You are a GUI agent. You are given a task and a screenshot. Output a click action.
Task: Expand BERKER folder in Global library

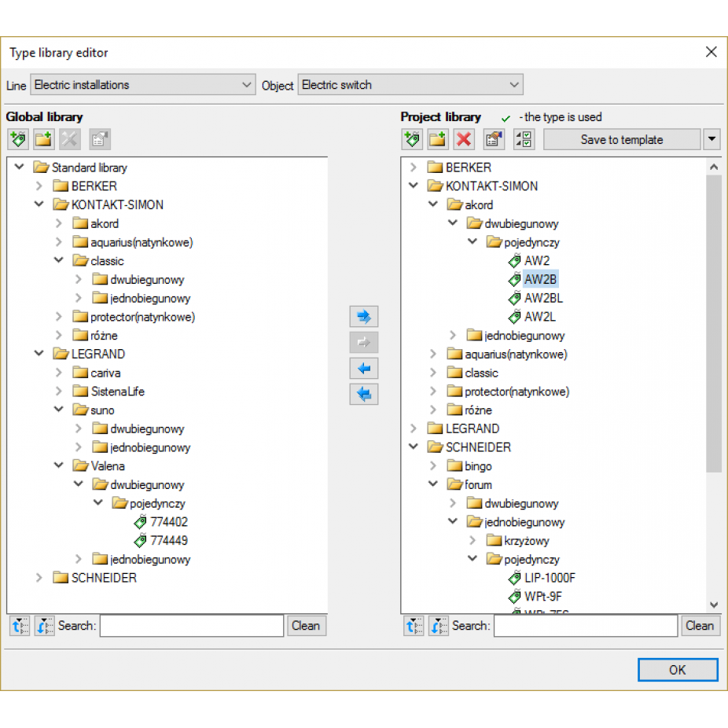pyautogui.click(x=39, y=186)
